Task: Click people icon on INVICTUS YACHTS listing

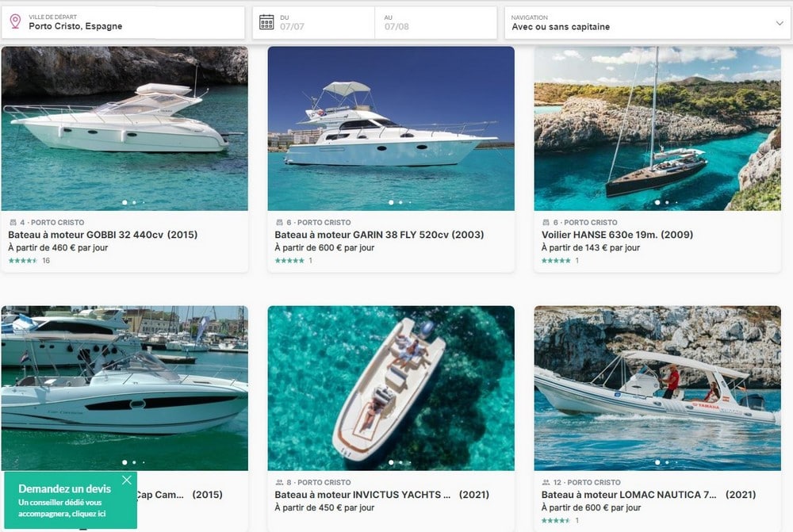Action: [279, 482]
